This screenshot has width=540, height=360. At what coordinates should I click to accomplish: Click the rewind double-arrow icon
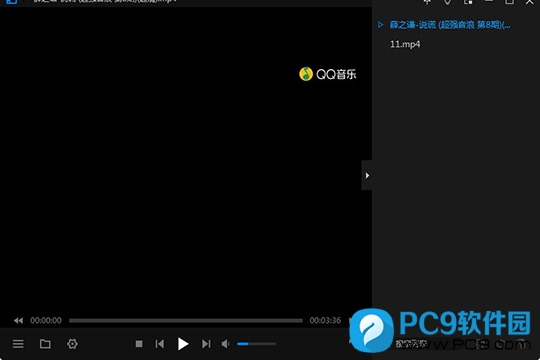[18, 321]
